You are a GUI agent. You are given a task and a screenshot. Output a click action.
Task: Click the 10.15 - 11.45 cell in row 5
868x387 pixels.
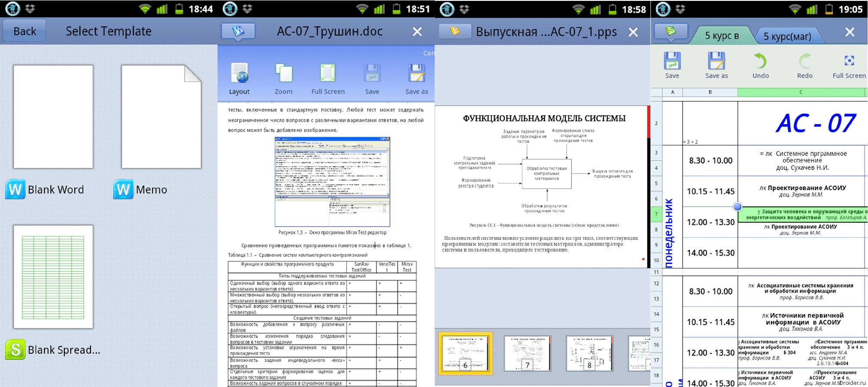tap(710, 191)
